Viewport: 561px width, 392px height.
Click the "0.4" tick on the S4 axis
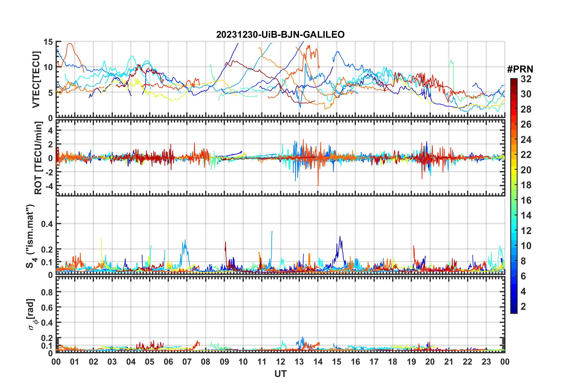47,224
